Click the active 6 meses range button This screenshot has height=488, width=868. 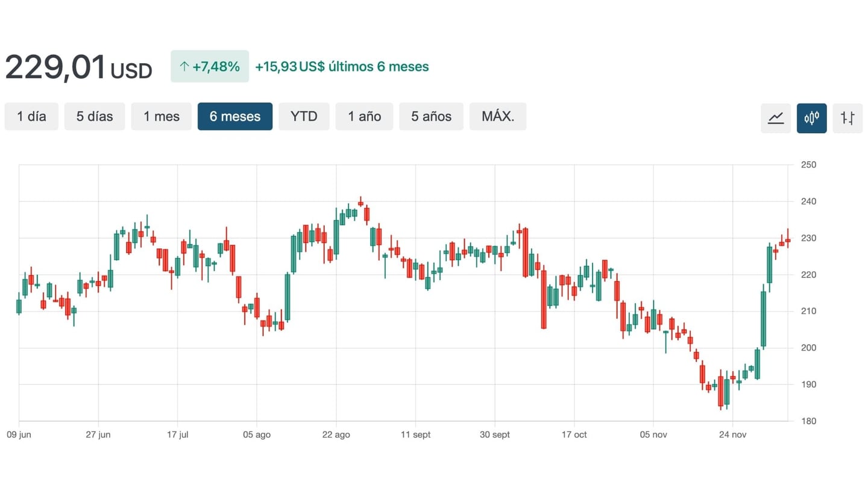[x=235, y=116]
